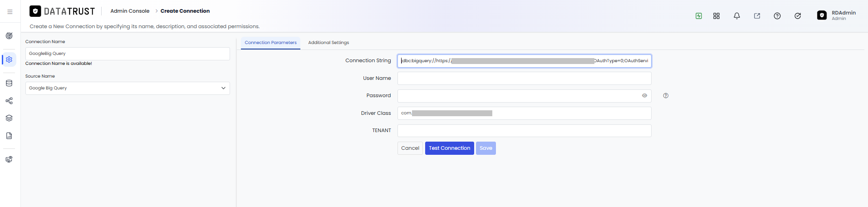Click the Cancel button
This screenshot has width=868, height=207.
(x=410, y=148)
